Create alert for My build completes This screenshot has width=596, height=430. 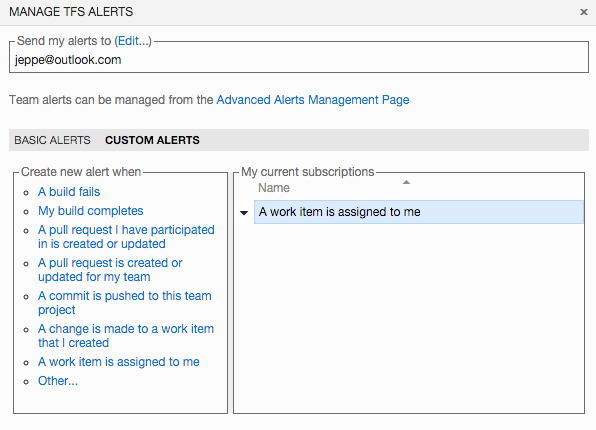click(x=90, y=211)
